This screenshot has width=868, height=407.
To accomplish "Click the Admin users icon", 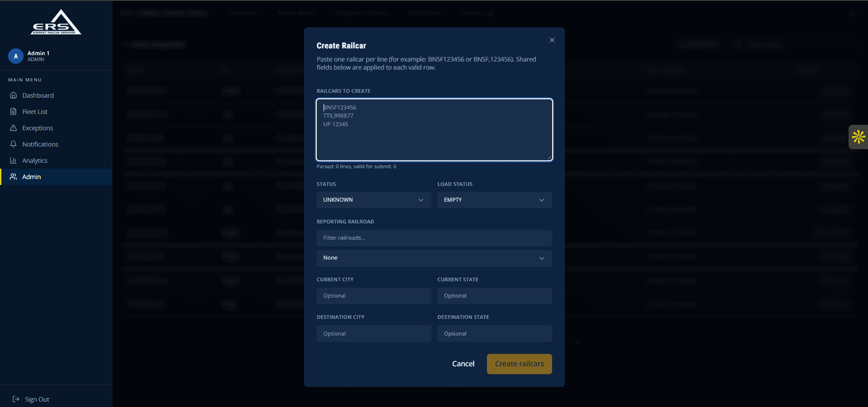I will click(x=14, y=177).
